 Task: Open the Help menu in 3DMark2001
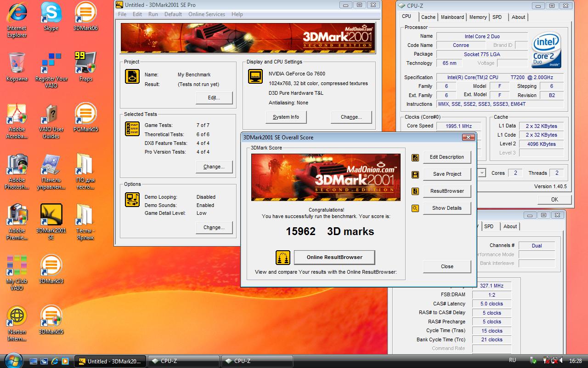click(x=237, y=14)
